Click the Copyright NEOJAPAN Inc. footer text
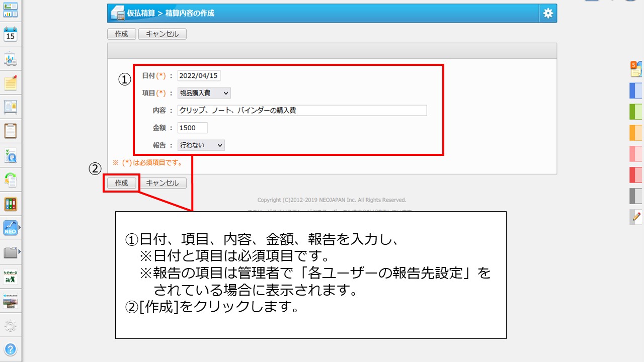644x362 pixels. pyautogui.click(x=332, y=200)
